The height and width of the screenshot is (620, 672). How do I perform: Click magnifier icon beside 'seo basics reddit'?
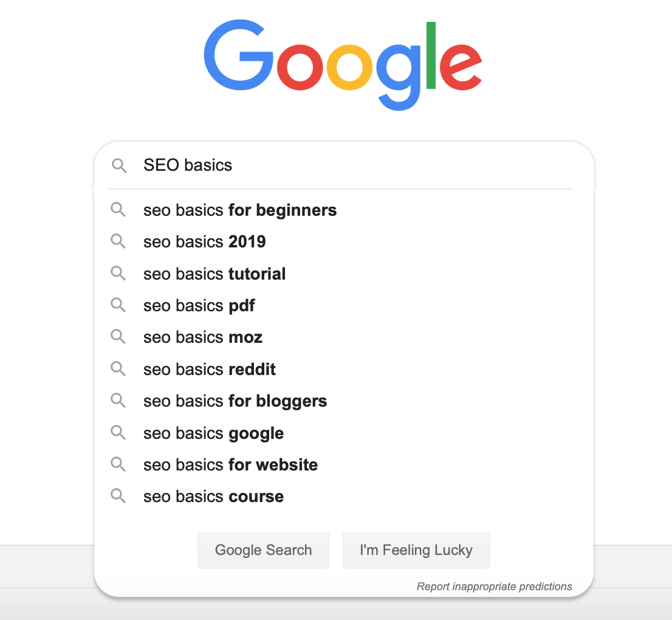(x=118, y=369)
